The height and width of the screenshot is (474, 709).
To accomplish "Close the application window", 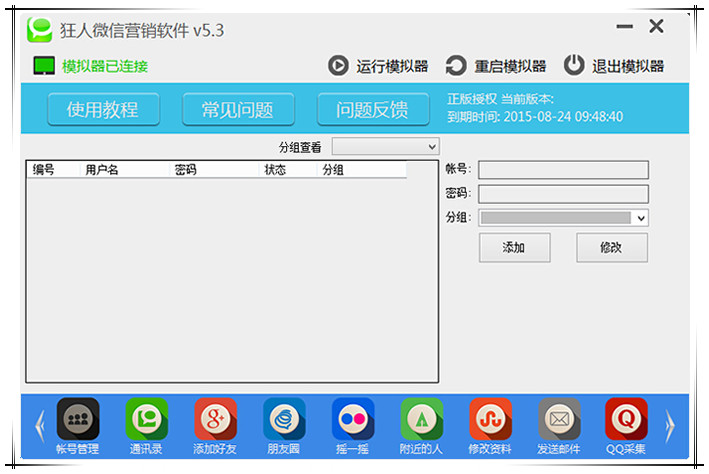I will pos(657,26).
